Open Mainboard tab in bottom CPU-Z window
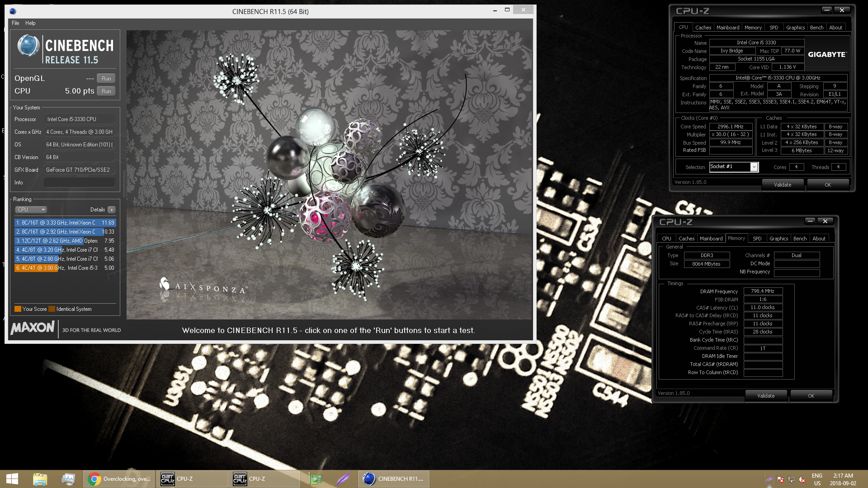 [711, 239]
